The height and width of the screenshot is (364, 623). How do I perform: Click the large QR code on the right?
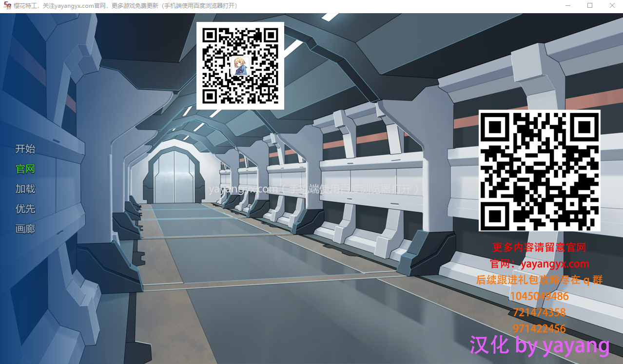click(540, 171)
